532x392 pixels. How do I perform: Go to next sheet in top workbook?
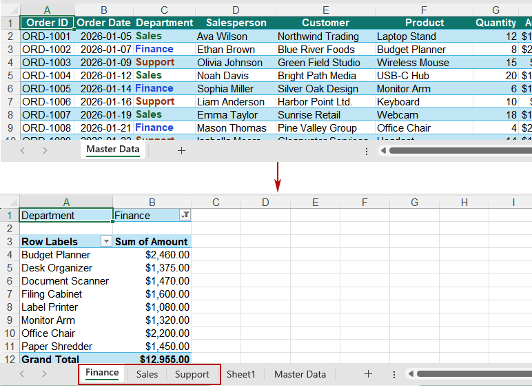(x=45, y=151)
